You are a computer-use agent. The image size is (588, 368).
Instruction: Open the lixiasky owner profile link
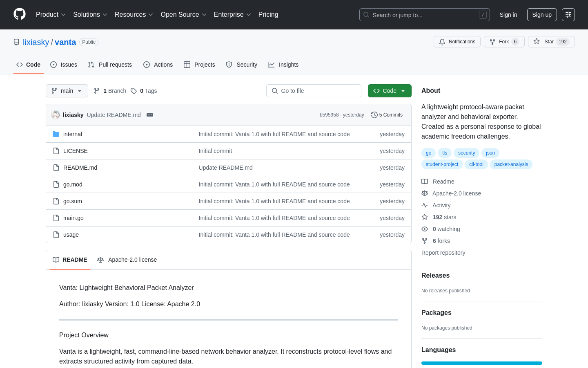pos(36,42)
